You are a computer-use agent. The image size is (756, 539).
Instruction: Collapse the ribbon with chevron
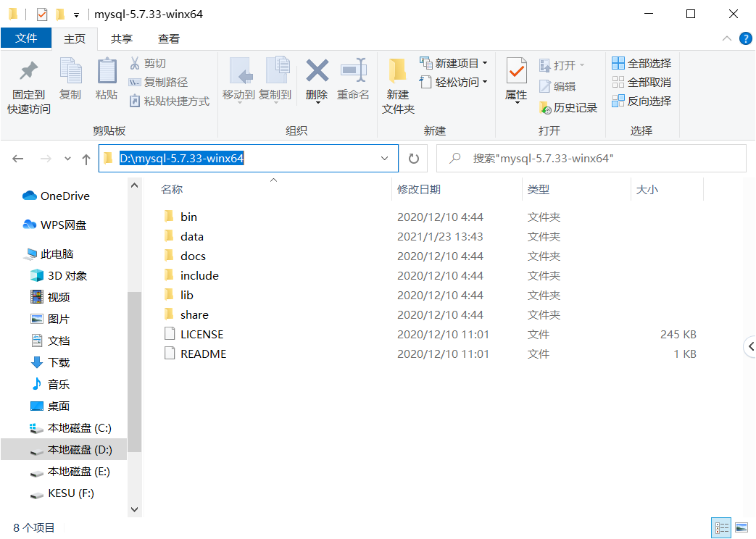pyautogui.click(x=726, y=38)
